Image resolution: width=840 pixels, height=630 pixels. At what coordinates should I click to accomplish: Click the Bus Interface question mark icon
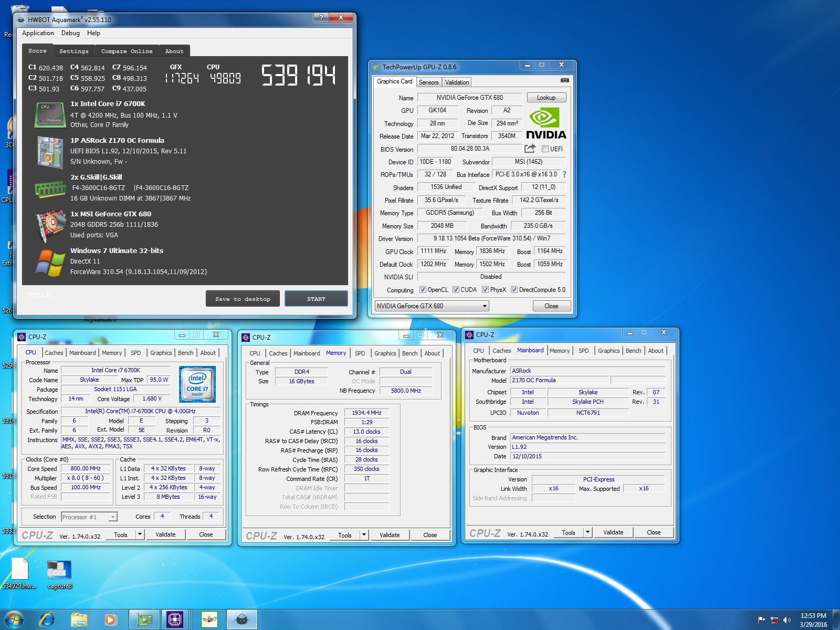[564, 174]
